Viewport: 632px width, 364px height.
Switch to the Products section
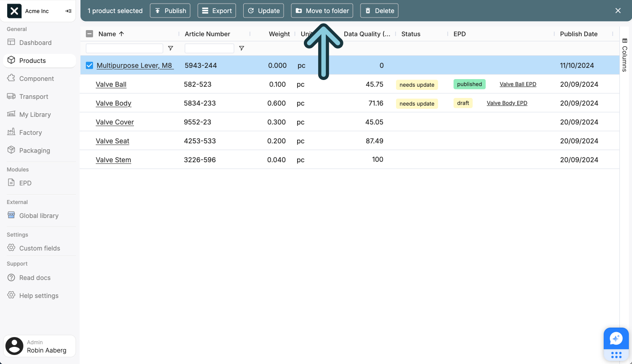point(32,60)
